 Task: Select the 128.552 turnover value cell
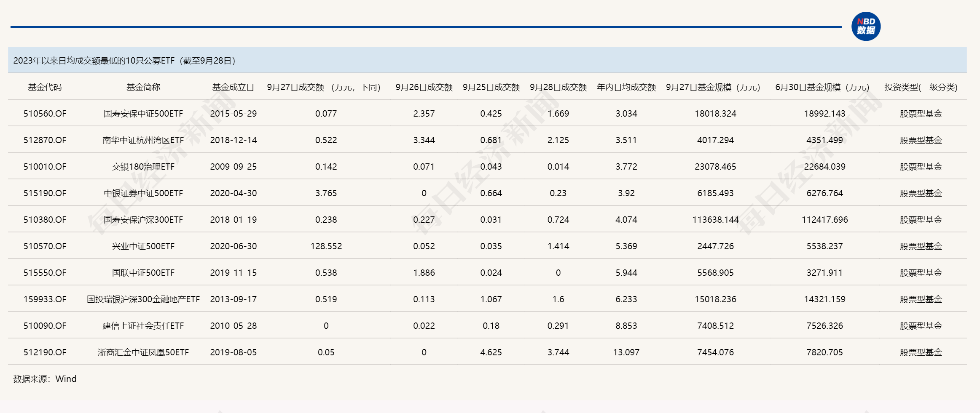pos(326,246)
